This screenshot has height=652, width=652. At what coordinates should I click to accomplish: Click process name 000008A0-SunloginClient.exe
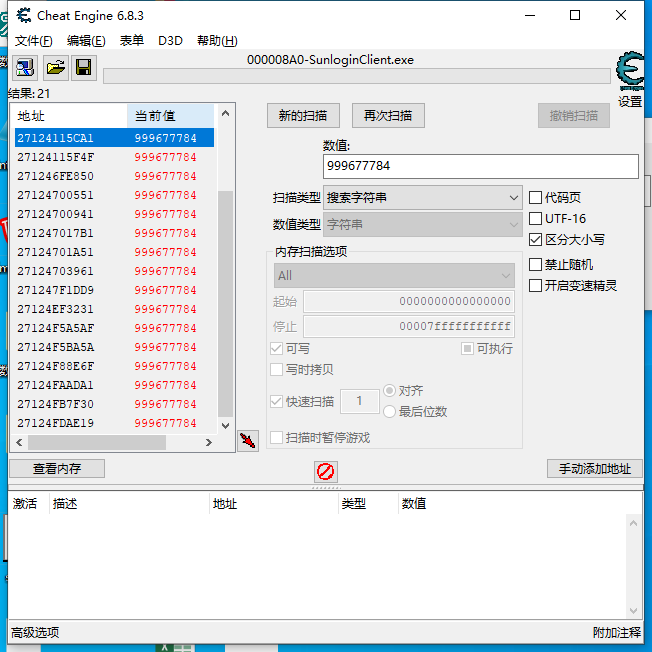click(330, 60)
